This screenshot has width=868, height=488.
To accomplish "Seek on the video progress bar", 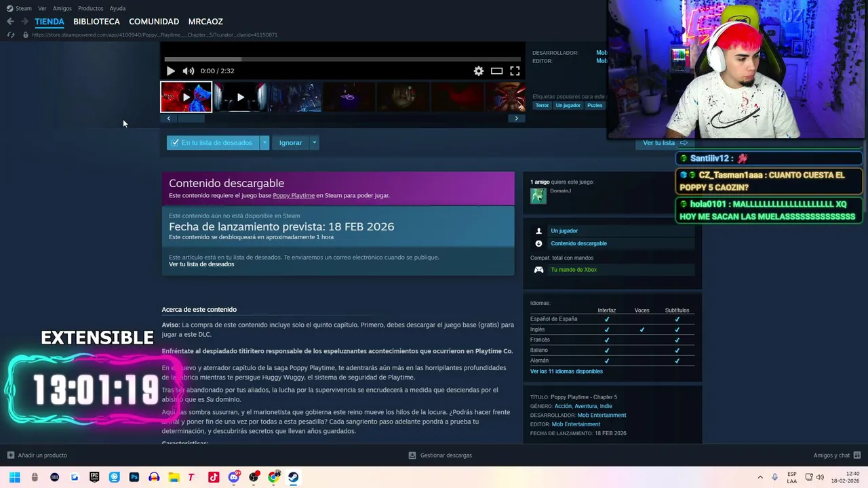I will pyautogui.click(x=342, y=59).
